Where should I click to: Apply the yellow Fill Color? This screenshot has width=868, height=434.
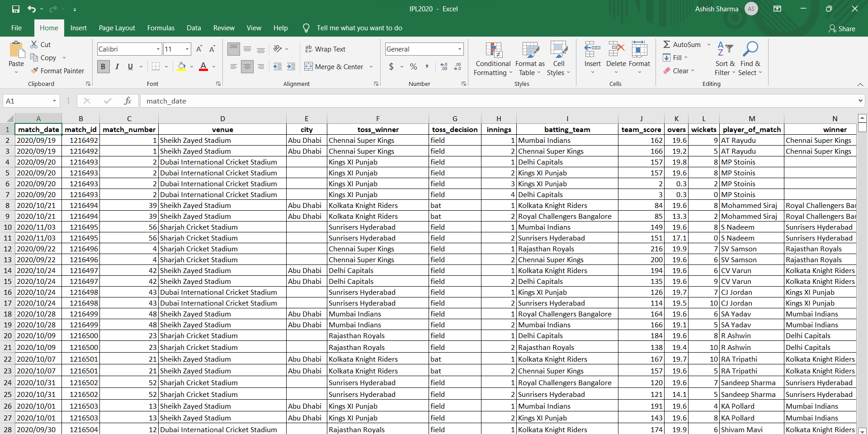[x=182, y=66]
